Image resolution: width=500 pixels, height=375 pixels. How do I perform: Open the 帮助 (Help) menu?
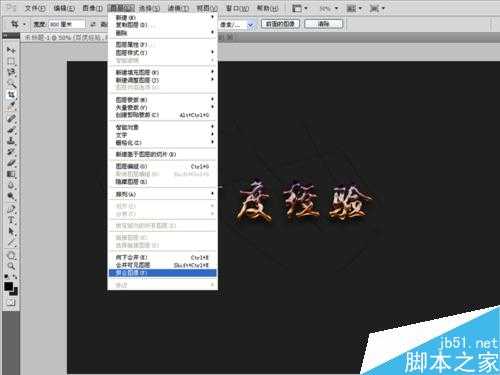267,8
